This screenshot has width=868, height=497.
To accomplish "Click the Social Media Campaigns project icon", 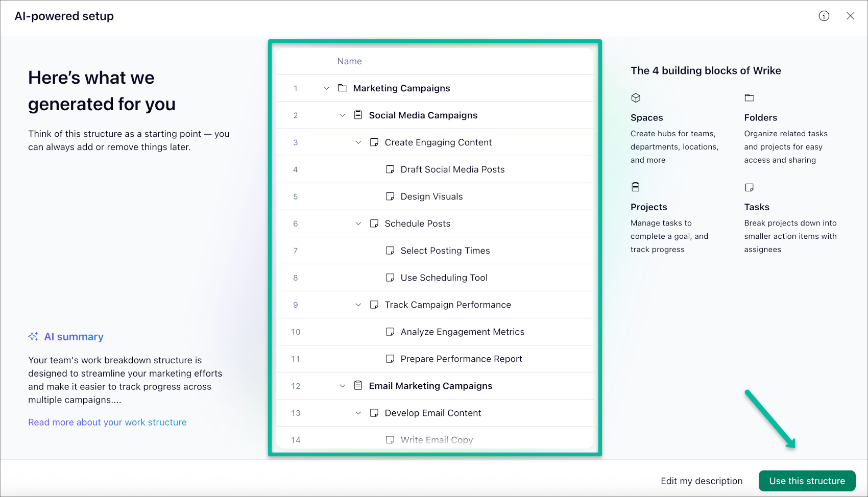I will tap(358, 115).
